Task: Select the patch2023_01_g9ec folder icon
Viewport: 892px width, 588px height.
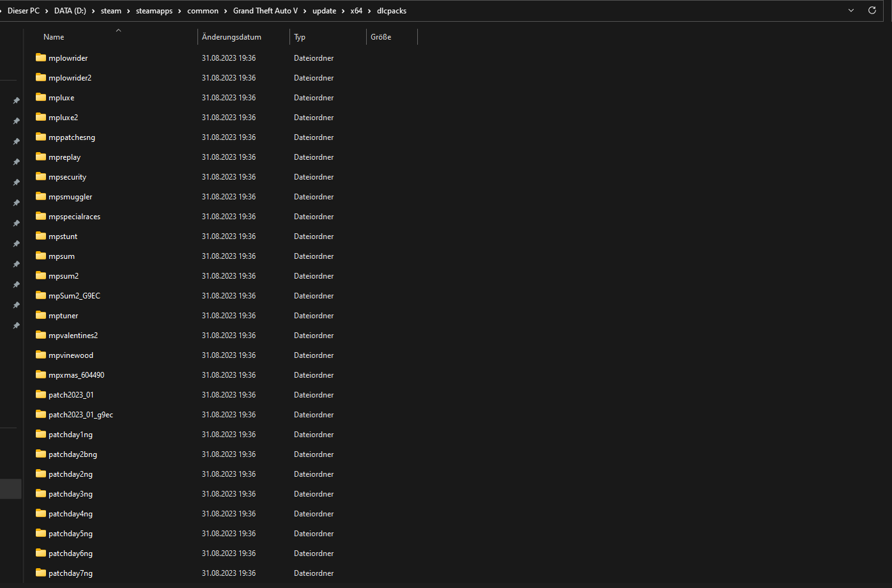Action: [x=41, y=414]
